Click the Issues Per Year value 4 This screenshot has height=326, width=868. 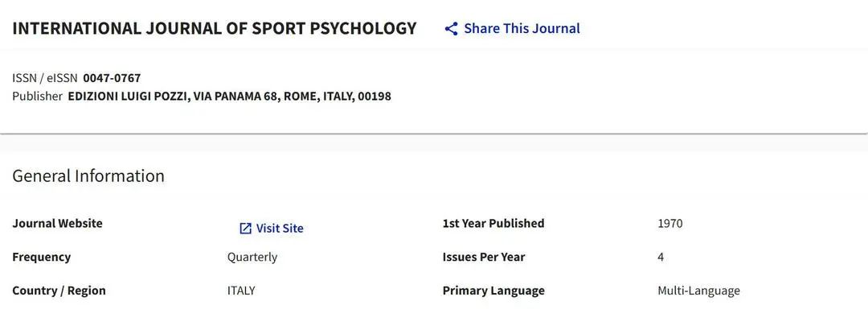coord(661,258)
